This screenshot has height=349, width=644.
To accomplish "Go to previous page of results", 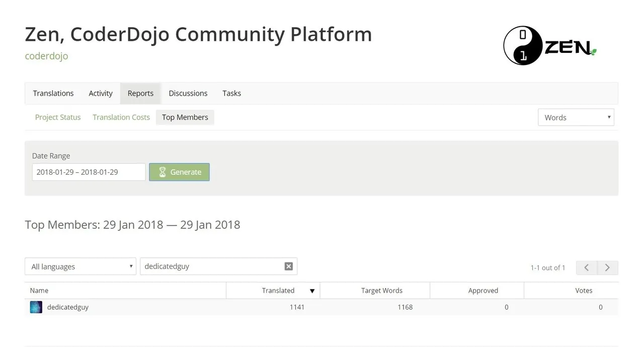I will (587, 267).
